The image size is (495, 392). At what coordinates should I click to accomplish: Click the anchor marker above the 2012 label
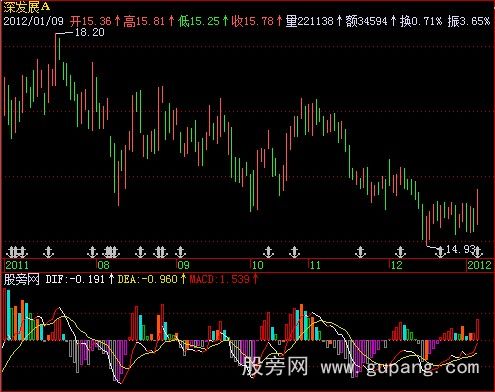tap(478, 252)
